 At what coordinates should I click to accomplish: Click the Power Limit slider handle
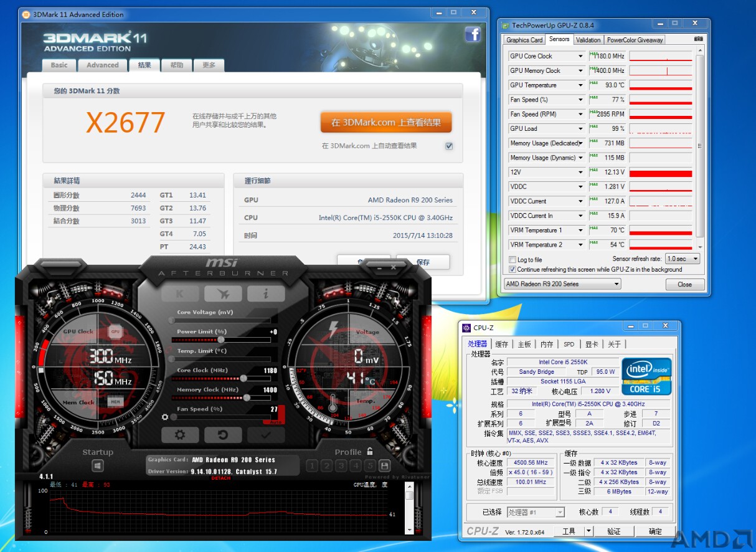[220, 340]
